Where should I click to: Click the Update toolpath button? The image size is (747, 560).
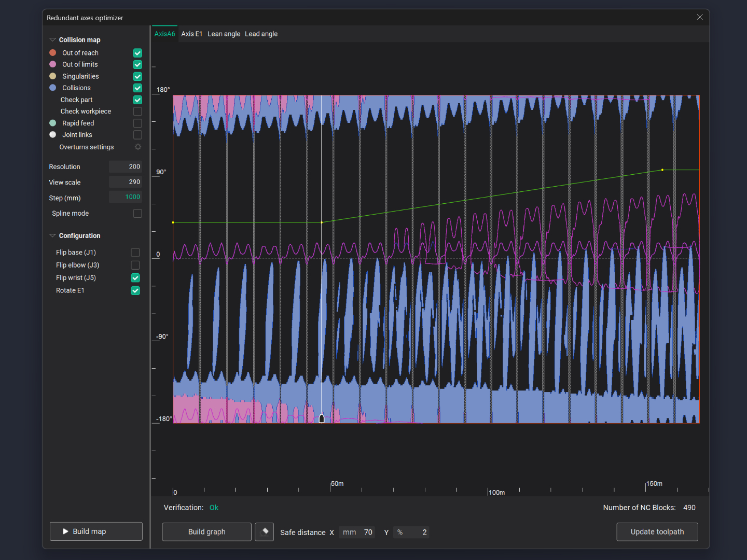[657, 531]
